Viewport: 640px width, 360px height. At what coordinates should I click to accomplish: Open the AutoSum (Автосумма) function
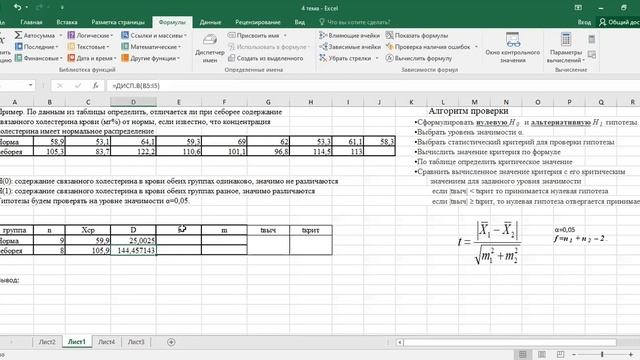[35, 36]
